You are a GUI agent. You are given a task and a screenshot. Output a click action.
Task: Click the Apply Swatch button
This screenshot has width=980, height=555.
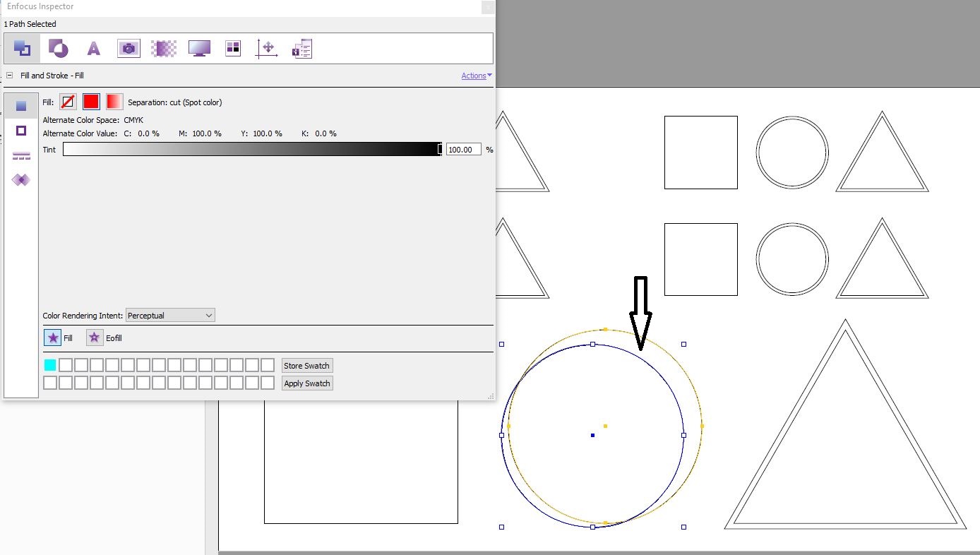click(307, 383)
